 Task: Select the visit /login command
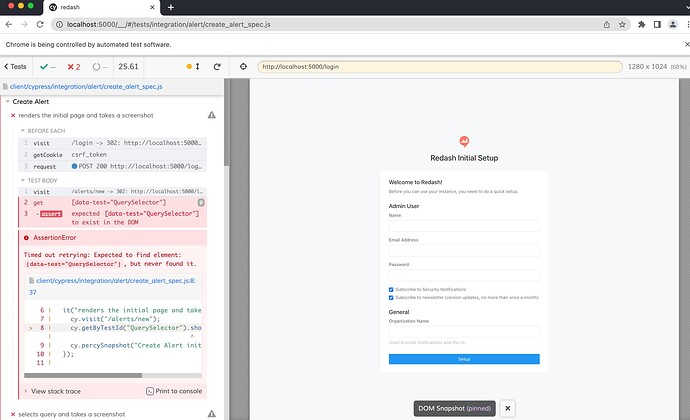[113, 143]
